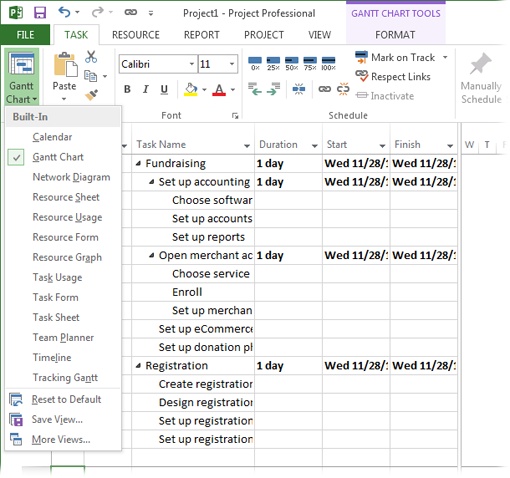This screenshot has height=478, width=510.
Task: Select the Format Painter brush icon
Action: coord(91,95)
